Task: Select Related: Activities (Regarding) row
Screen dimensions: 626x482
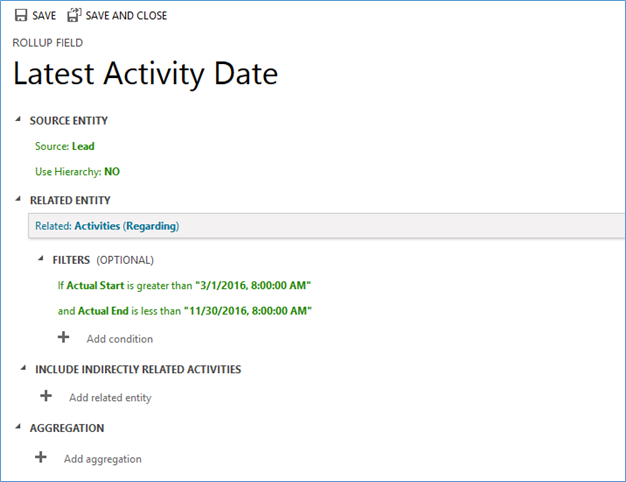Action: coord(327,226)
